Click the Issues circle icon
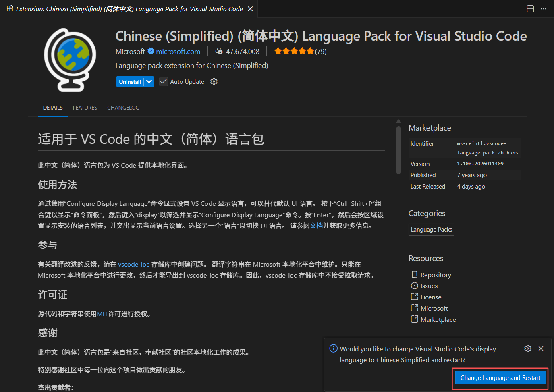Screen dimensions: 554x392 pyautogui.click(x=414, y=286)
